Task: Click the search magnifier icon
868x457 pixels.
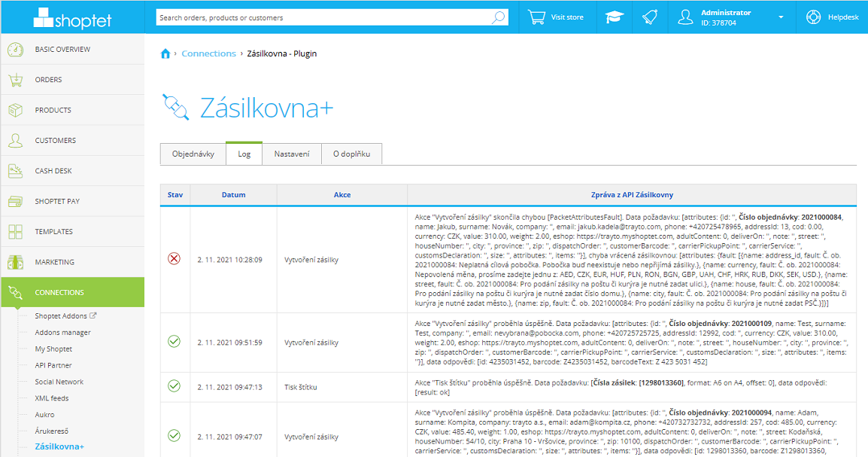Action: (x=498, y=17)
